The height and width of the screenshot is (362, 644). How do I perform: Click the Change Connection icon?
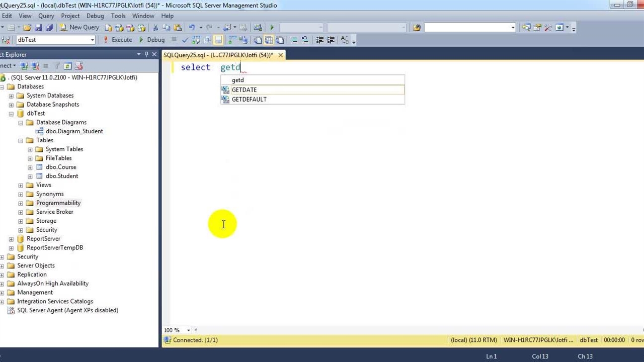(x=5, y=40)
